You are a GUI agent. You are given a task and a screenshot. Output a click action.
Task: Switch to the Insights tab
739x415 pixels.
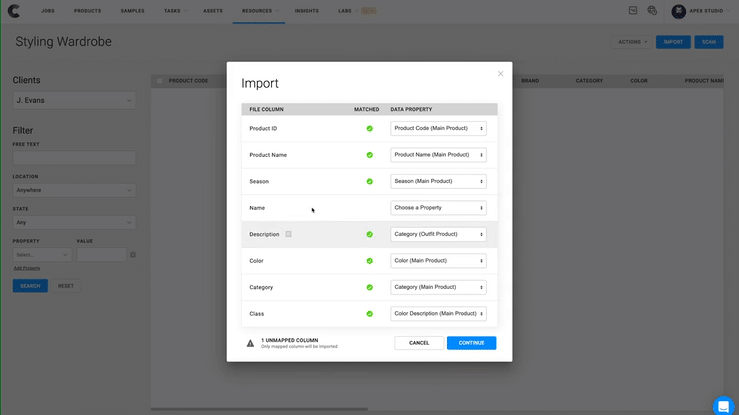307,11
